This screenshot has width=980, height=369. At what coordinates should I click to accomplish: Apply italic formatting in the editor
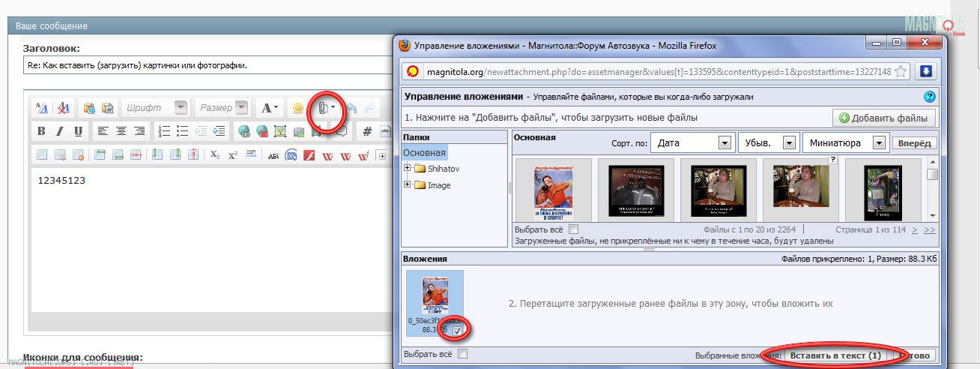60,131
